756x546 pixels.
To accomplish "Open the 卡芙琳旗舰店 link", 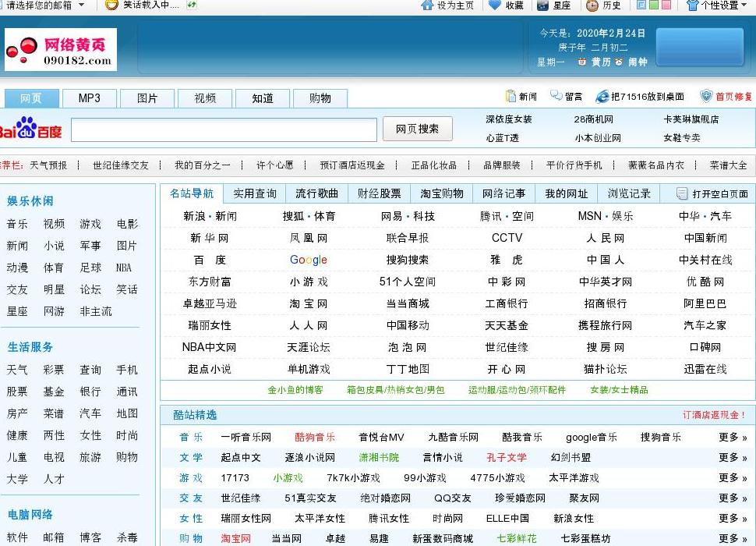I will click(691, 119).
